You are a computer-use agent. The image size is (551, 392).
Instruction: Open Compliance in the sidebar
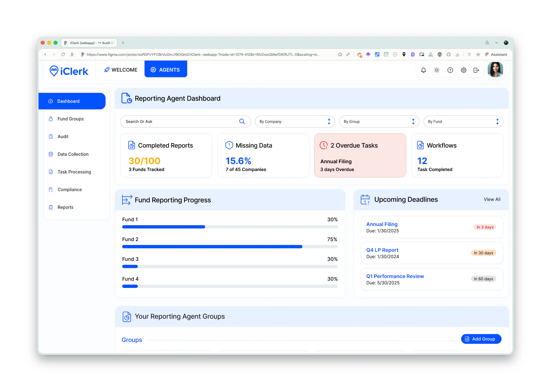tap(65, 190)
